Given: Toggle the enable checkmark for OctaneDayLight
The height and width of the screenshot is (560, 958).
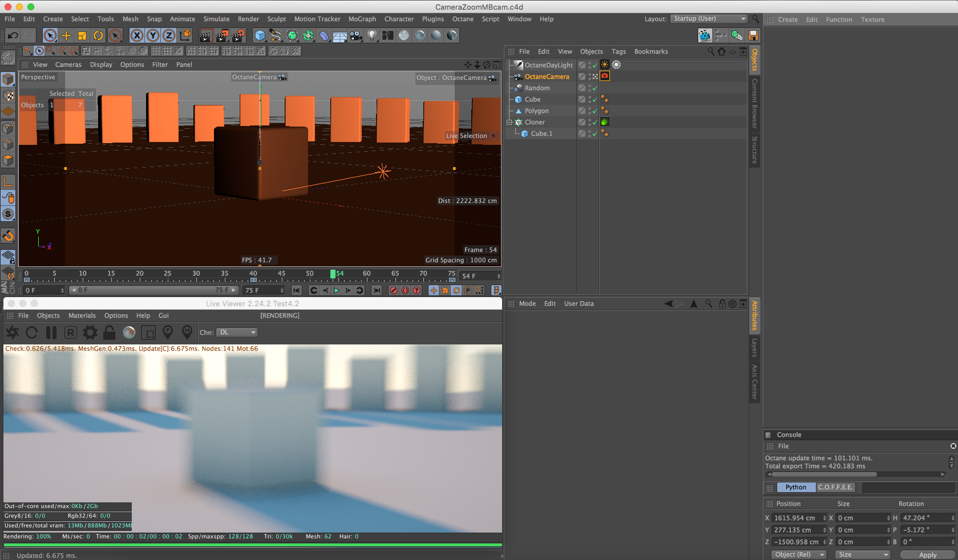Looking at the screenshot, I should [595, 66].
